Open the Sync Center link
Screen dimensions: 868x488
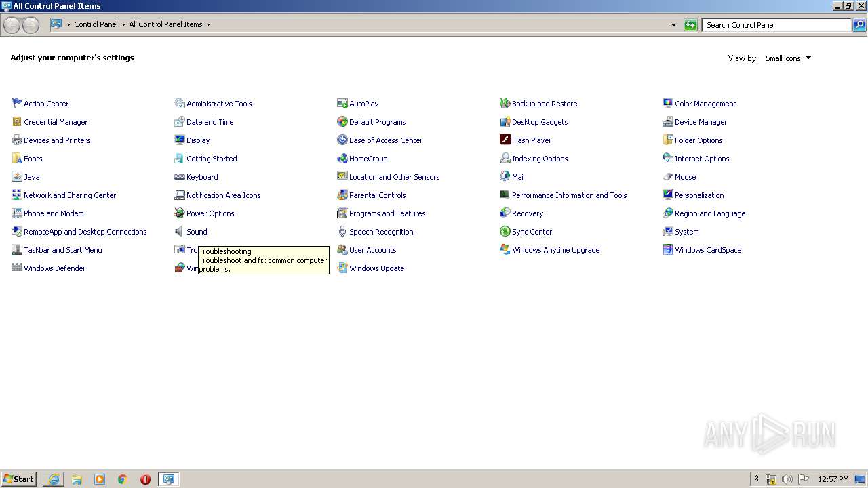(x=532, y=232)
